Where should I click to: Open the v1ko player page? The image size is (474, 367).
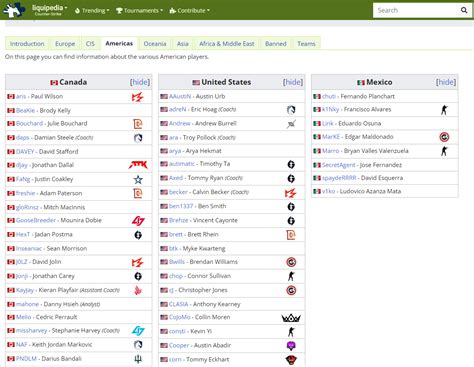click(x=328, y=191)
